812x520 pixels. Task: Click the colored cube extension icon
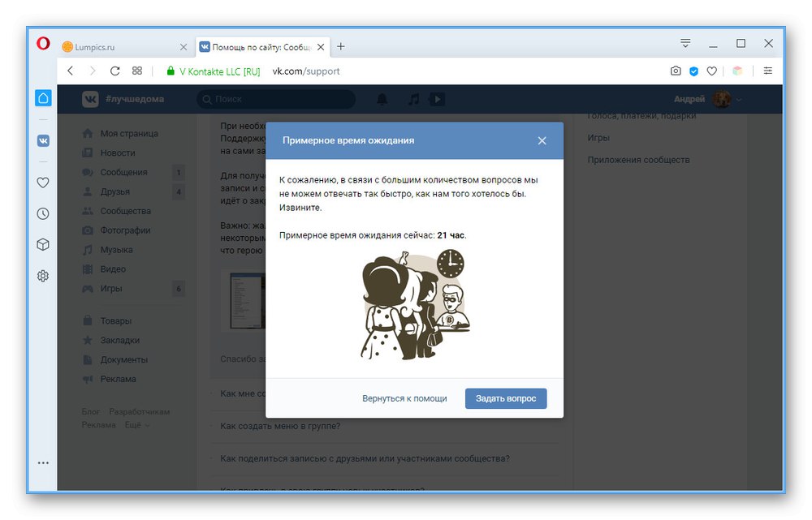[x=738, y=71]
